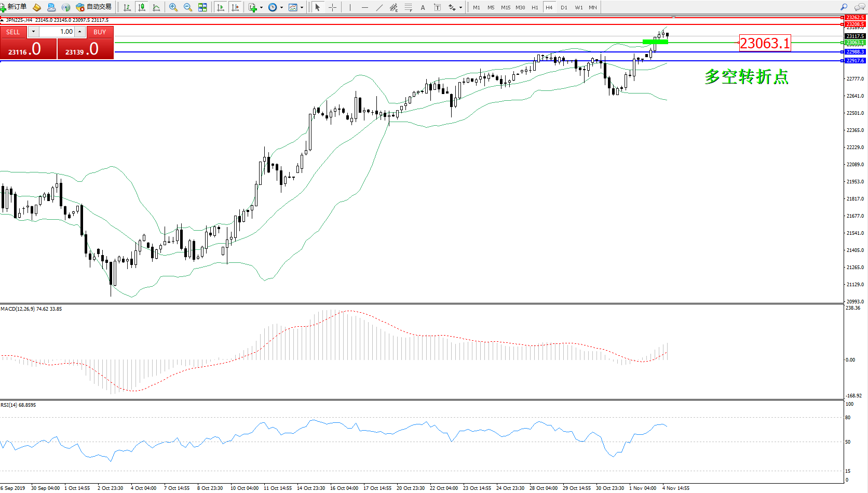
Task: Open the tile windows layout icon
Action: (x=202, y=7)
